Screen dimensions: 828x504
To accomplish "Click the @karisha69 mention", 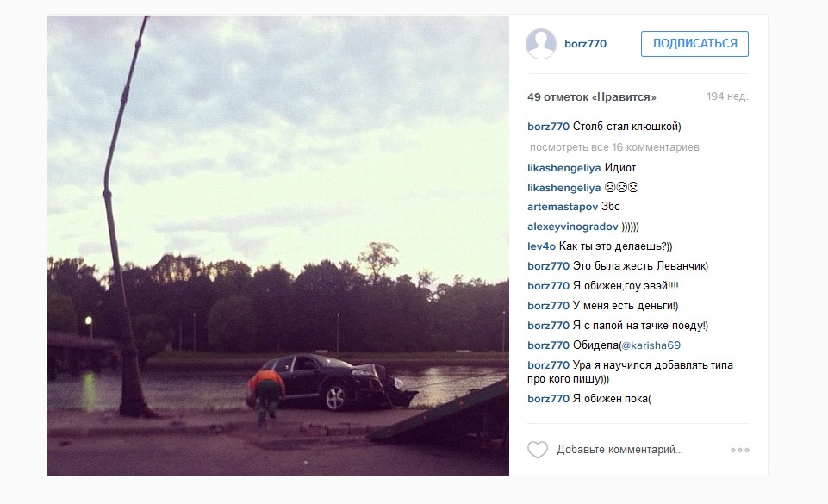I will [x=651, y=345].
